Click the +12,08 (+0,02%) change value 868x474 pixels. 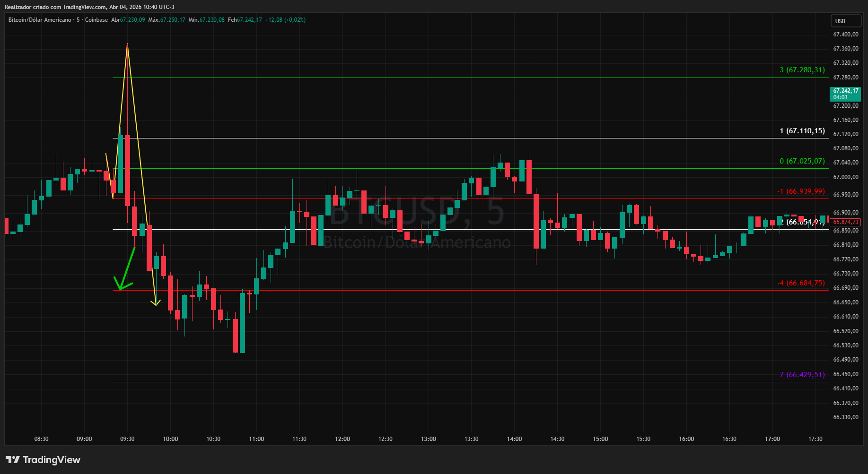pos(285,20)
